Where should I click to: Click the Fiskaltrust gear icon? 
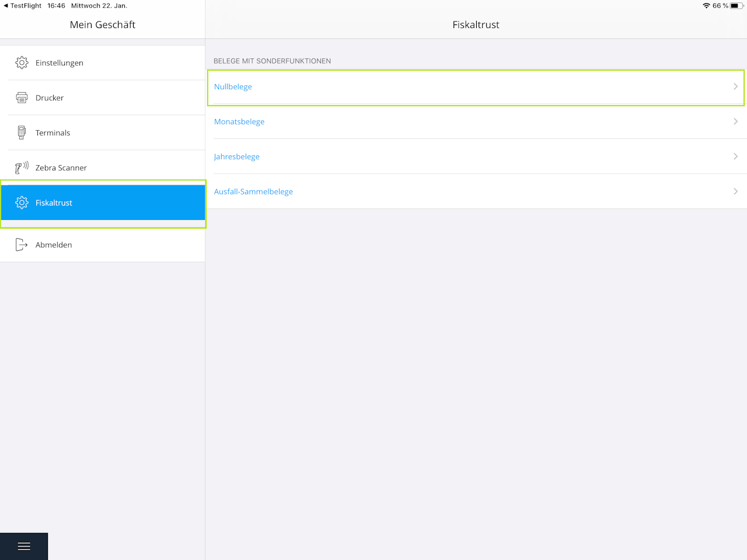tap(22, 202)
